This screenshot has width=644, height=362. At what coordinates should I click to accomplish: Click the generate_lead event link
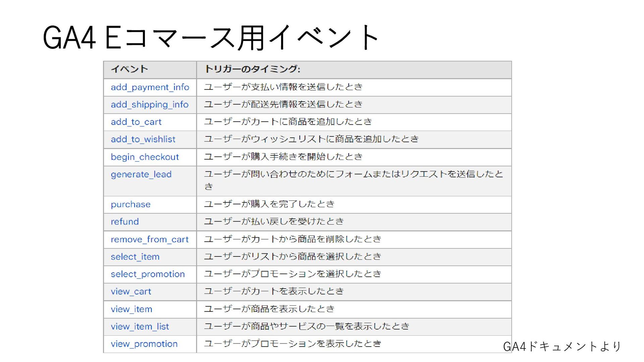tap(141, 174)
